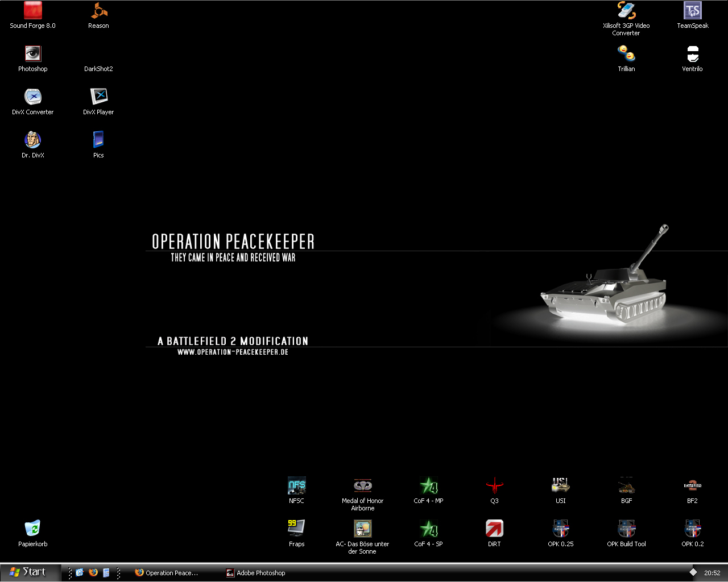728x582 pixels.
Task: Click the blue 'e' quick launch icon
Action: [80, 572]
